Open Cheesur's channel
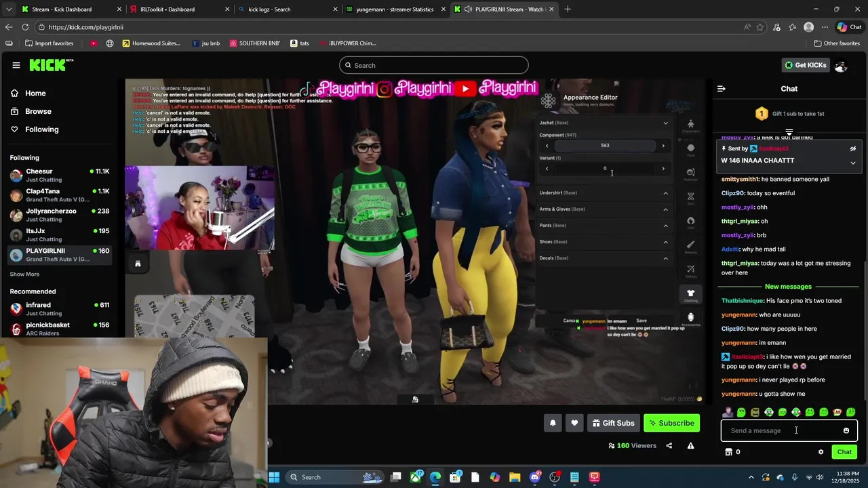This screenshot has width=868, height=488. tap(60, 175)
